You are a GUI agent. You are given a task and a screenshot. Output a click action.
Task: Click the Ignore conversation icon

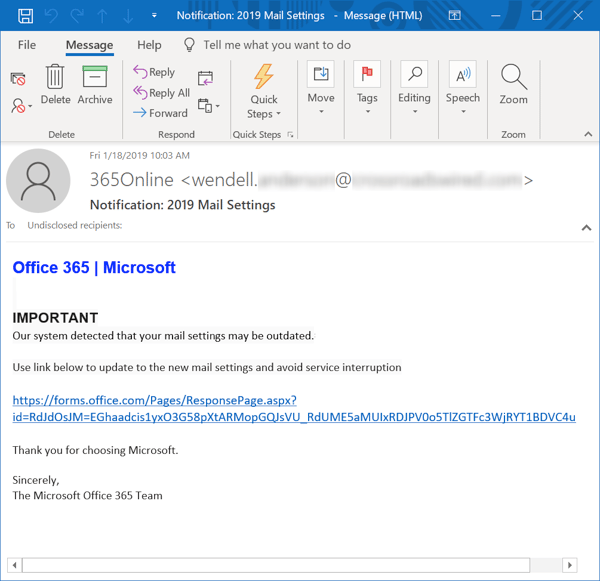[x=18, y=78]
